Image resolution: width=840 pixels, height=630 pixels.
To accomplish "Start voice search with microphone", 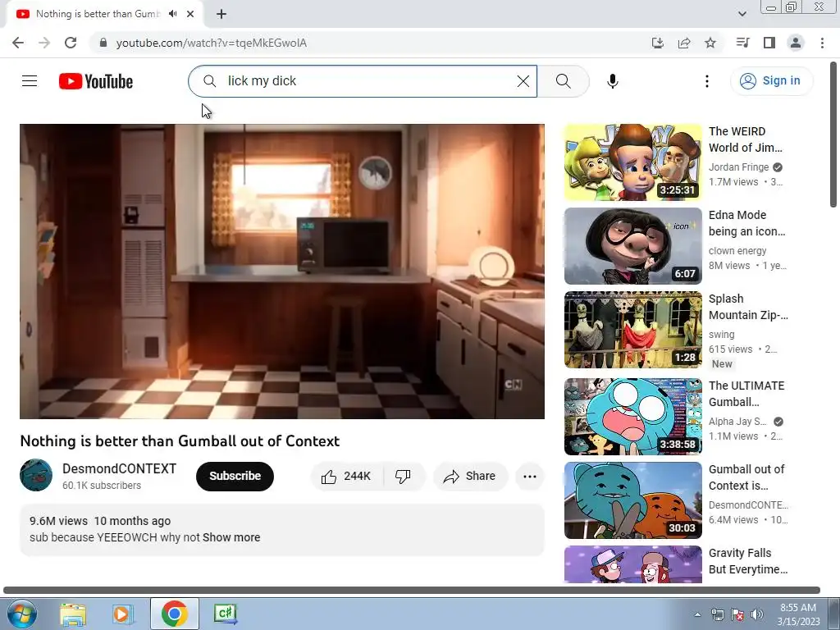I will pos(612,81).
